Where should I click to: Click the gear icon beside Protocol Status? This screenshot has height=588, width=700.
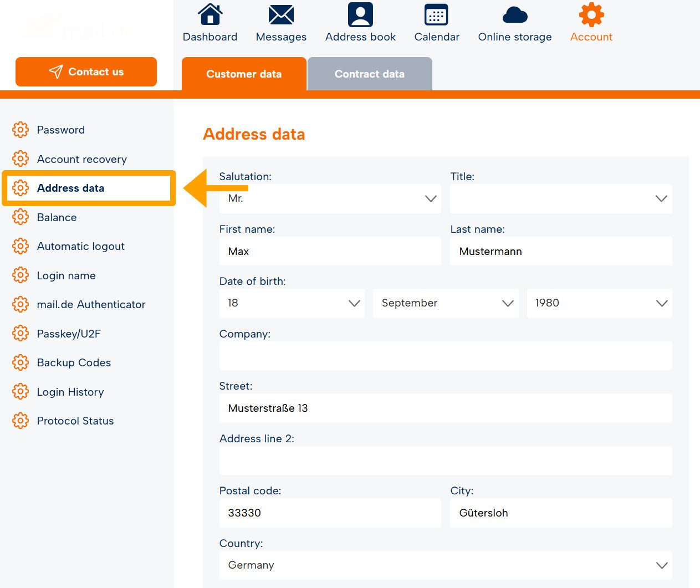point(21,421)
